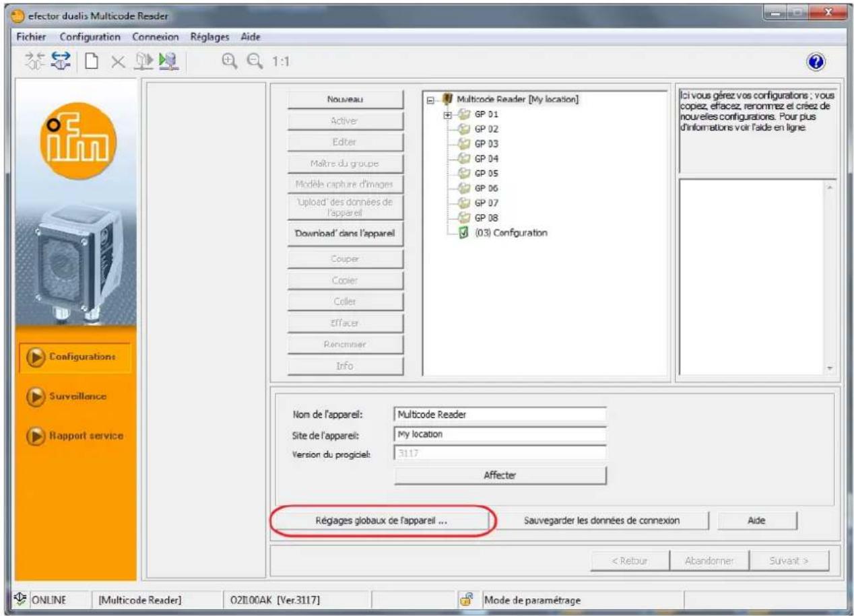The height and width of the screenshot is (616, 854).
Task: Click the Renommer button
Action: point(345,345)
